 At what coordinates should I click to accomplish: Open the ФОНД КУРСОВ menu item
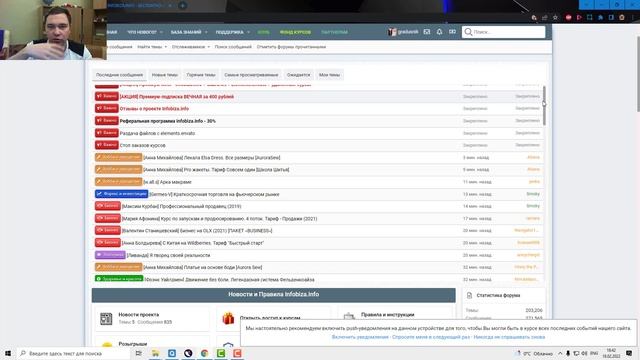295,32
